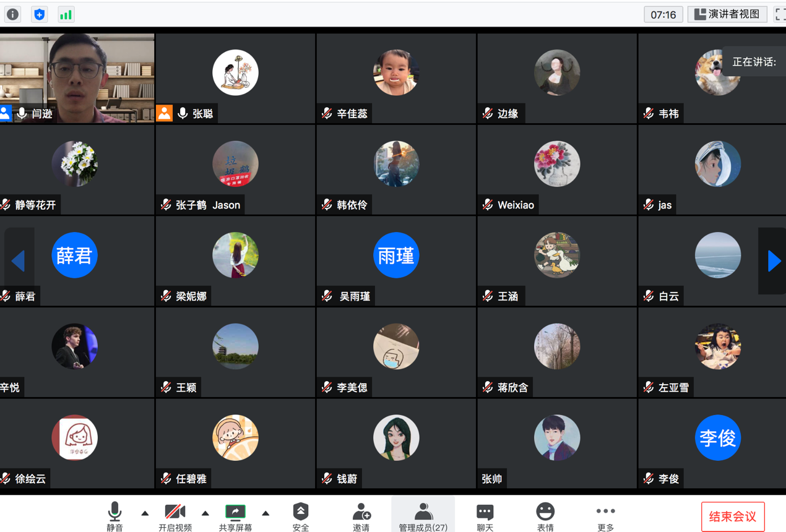Open the meeting info icon
The image size is (786, 532).
click(12, 14)
